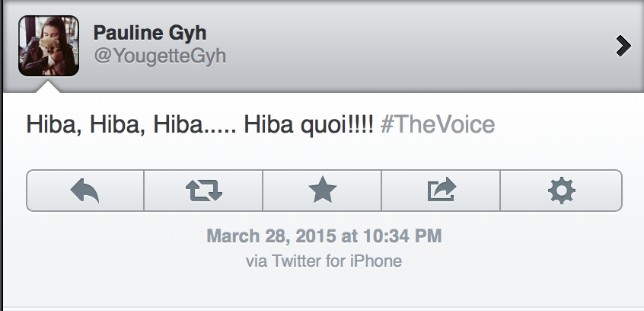Reply to Pauline Gyh's tweet
Screen dimensions: 644x311
pos(85,190)
